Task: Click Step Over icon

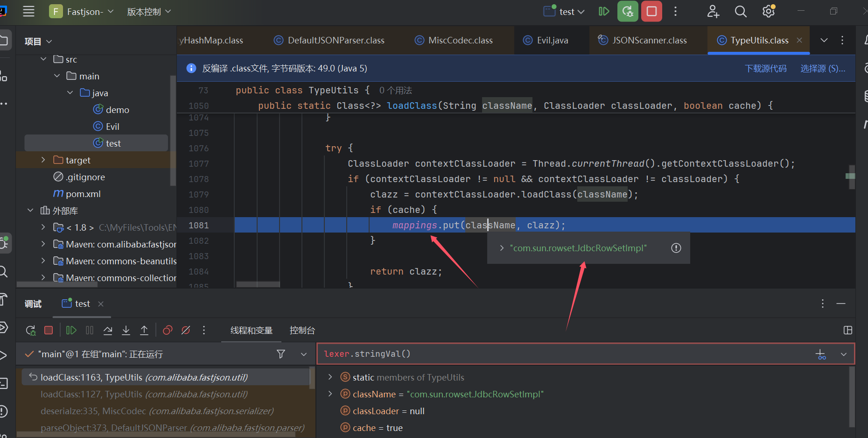Action: click(x=108, y=331)
